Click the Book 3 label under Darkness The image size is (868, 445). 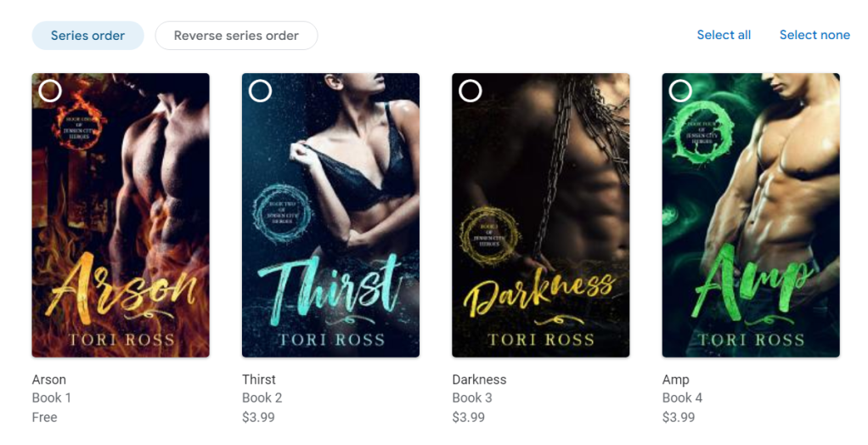coord(471,398)
